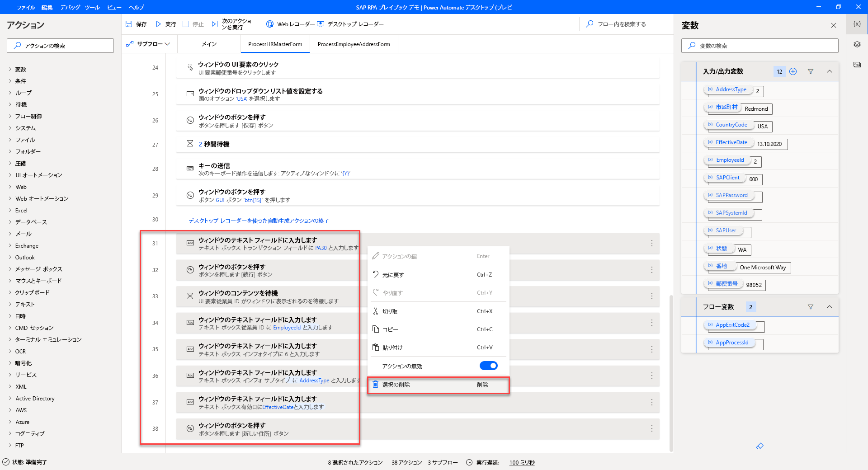Open the ツール menu

(92, 7)
